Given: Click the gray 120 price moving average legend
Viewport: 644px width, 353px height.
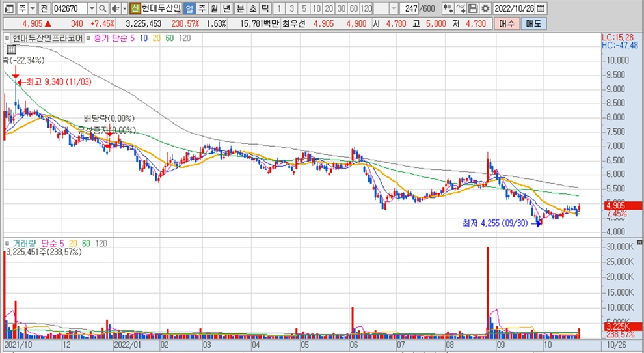Looking at the screenshot, I should [x=185, y=38].
